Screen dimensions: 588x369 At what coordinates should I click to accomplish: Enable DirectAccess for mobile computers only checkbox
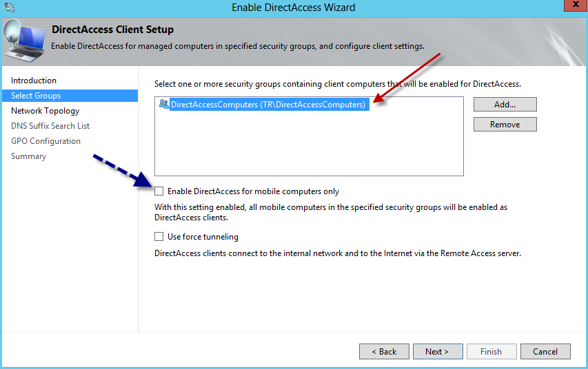coord(159,191)
